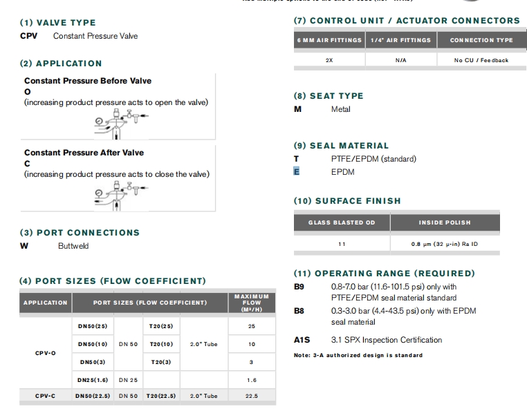Click the maximum flow value '1.6'

252,380
